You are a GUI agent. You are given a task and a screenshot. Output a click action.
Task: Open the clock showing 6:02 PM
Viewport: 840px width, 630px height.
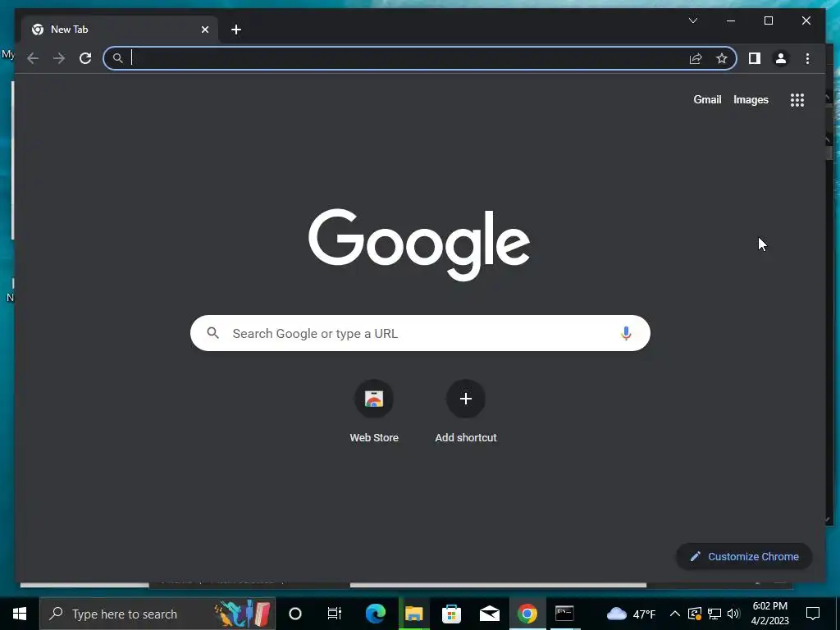pyautogui.click(x=769, y=614)
